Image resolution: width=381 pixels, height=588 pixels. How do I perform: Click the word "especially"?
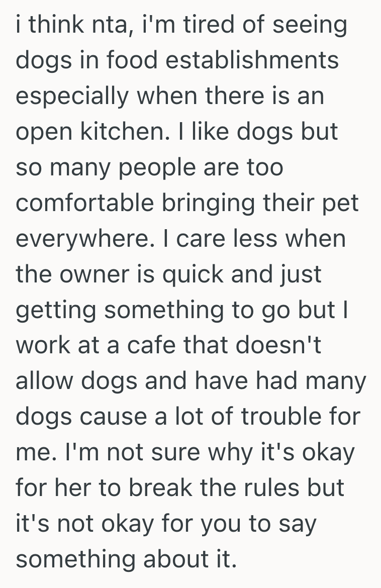[71, 96]
